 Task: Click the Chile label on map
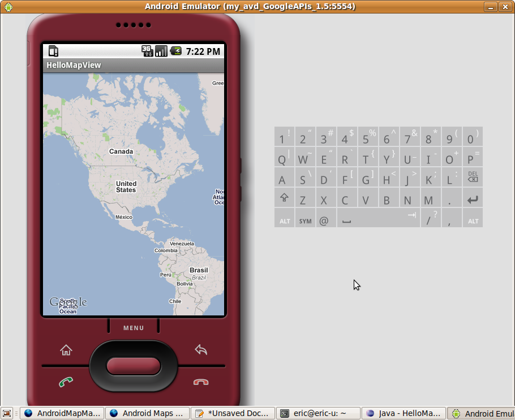tap(175, 301)
